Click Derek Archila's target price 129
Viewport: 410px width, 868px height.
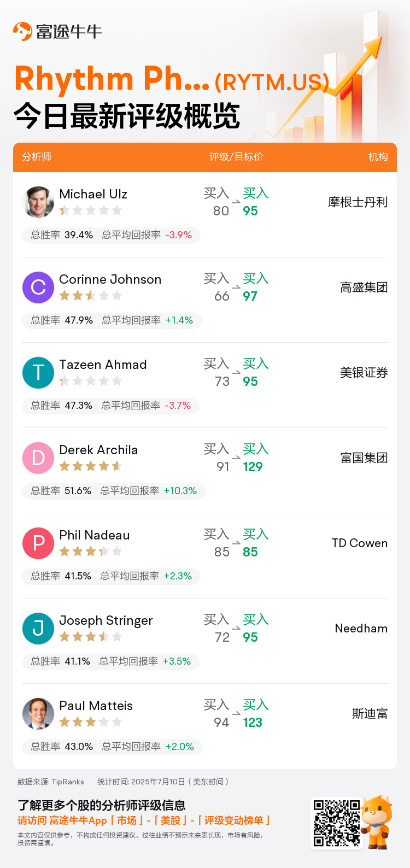point(253,467)
